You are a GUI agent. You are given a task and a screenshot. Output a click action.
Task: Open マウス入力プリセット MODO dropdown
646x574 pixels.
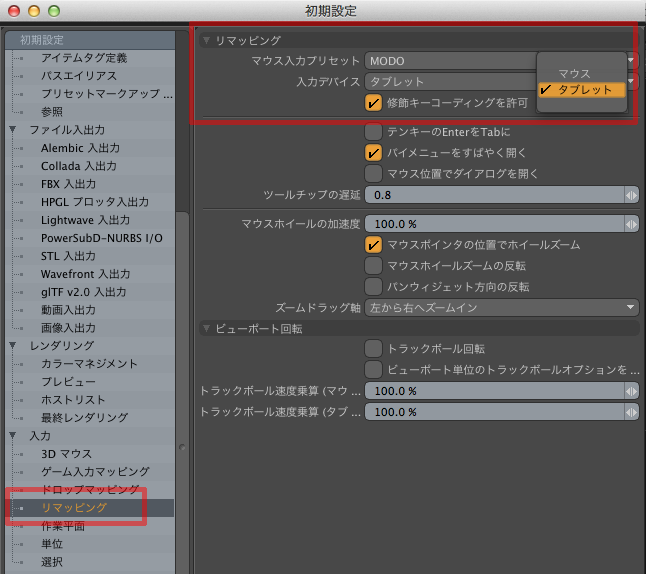point(451,61)
